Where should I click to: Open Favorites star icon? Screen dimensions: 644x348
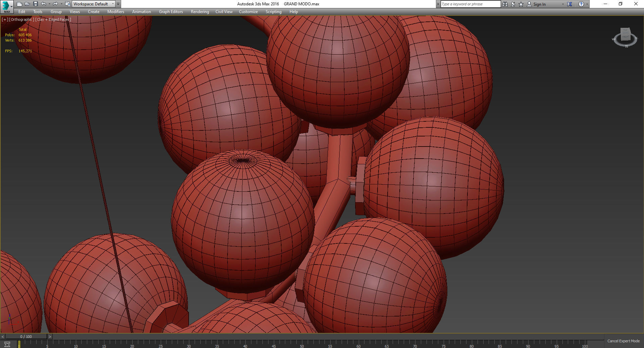[x=521, y=4]
